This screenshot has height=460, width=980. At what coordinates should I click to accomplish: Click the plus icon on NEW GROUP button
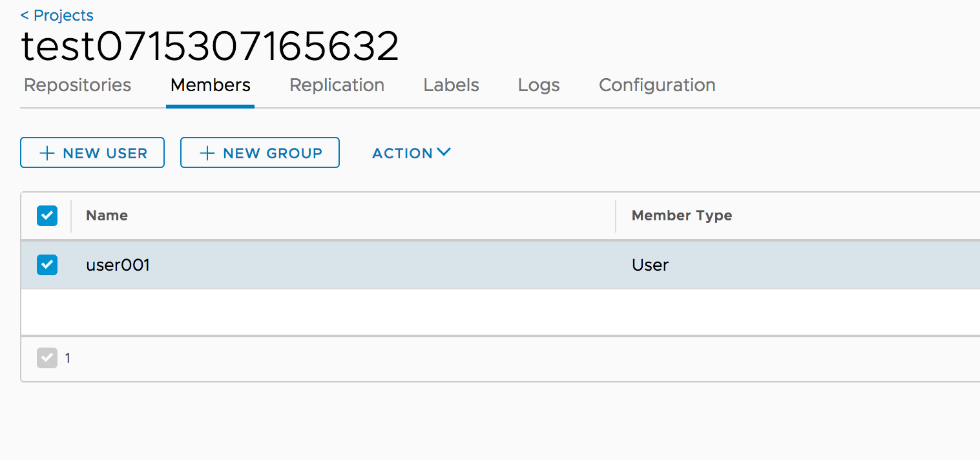pyautogui.click(x=207, y=152)
